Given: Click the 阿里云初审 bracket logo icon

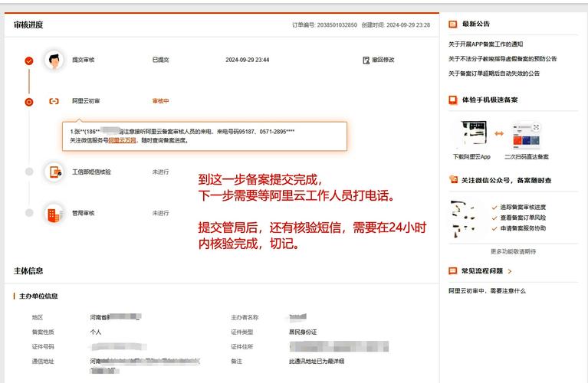Looking at the screenshot, I should click(x=54, y=101).
